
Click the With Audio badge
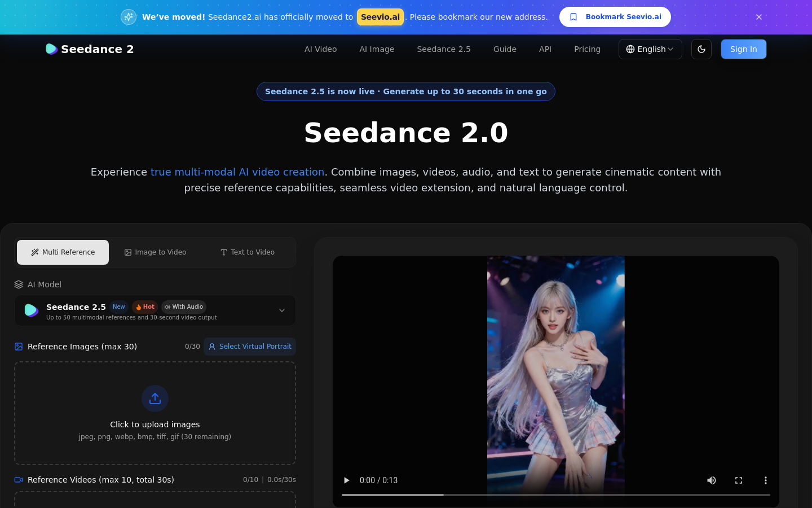pos(184,307)
